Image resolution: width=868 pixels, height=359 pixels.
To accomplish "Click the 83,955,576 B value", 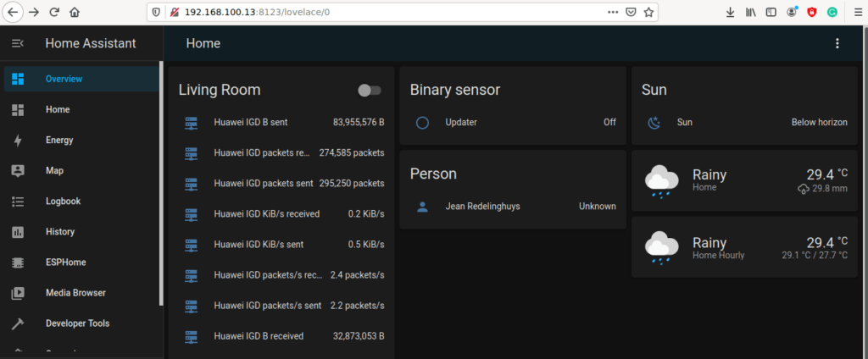I will coord(359,122).
